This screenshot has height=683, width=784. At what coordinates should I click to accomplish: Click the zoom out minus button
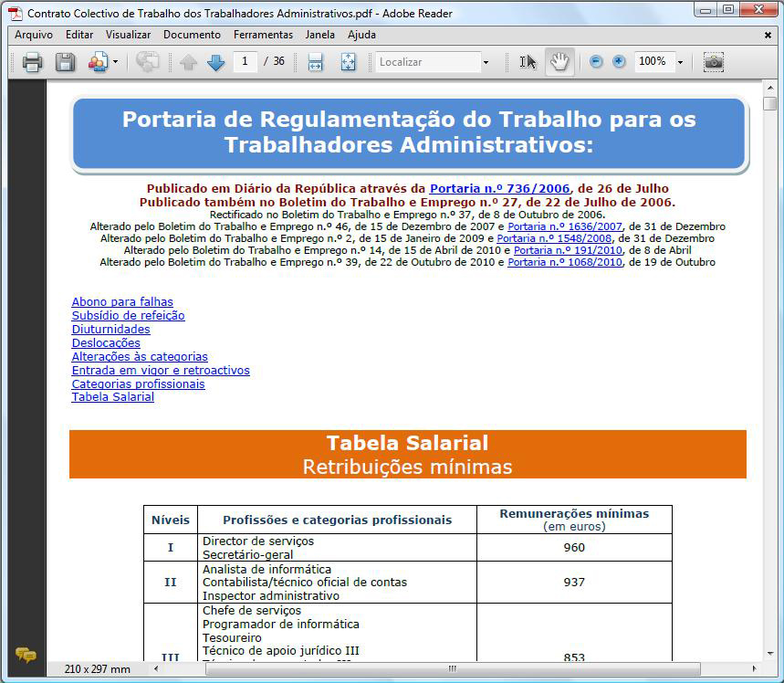(596, 62)
